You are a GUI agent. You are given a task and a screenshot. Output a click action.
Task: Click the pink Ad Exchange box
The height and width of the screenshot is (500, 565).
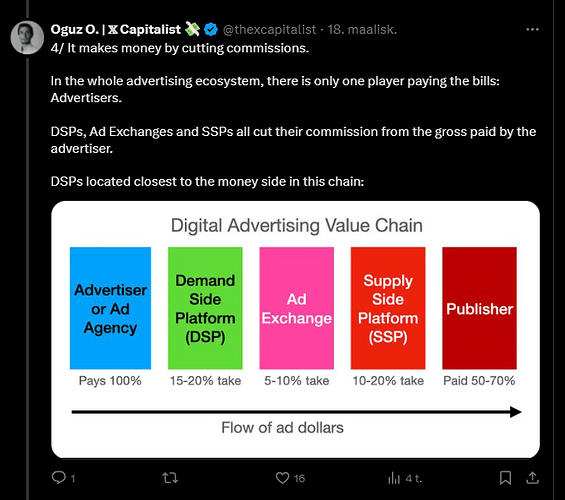pyautogui.click(x=297, y=308)
